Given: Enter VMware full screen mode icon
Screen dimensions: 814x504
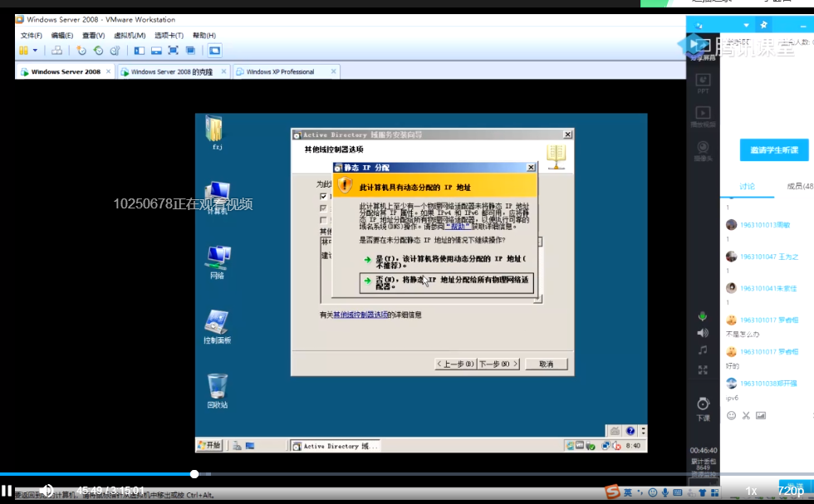Looking at the screenshot, I should 174,51.
